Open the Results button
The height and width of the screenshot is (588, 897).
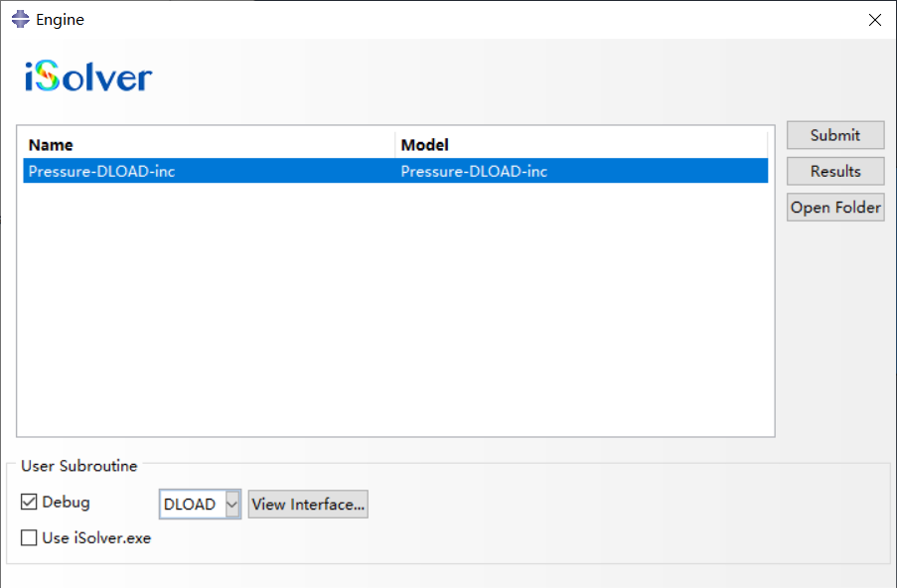click(835, 171)
